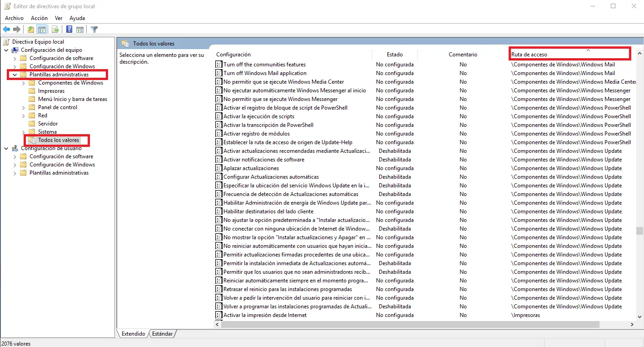The width and height of the screenshot is (644, 347).
Task: Click policy icon beside Aplazar actualizaciones
Action: [218, 168]
